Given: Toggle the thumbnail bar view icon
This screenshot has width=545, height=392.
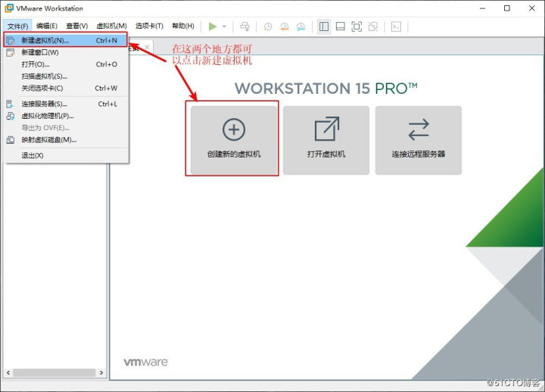Looking at the screenshot, I should click(x=341, y=26).
